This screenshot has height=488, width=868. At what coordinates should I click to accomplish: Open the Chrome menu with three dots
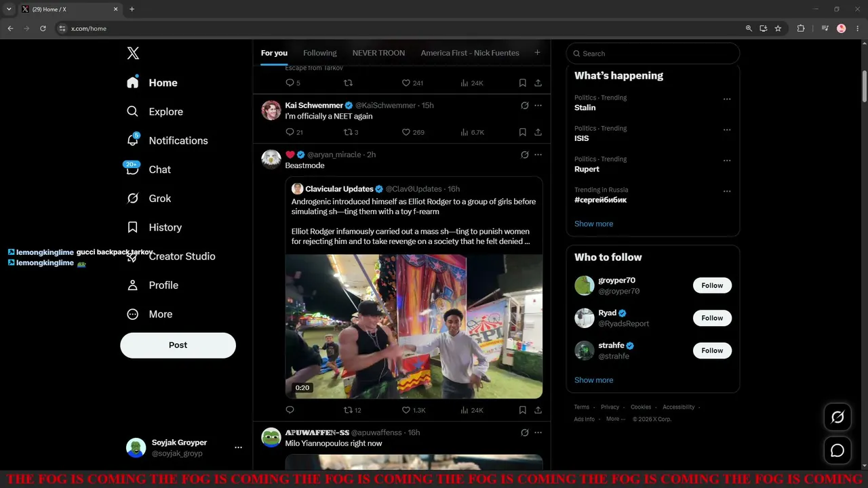858,28
